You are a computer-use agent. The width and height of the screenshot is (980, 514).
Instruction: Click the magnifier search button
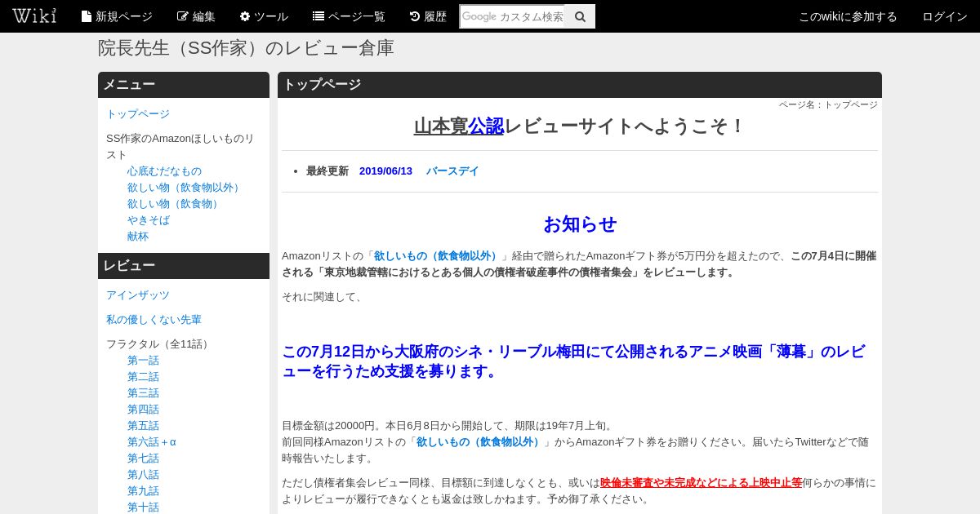[x=580, y=16]
